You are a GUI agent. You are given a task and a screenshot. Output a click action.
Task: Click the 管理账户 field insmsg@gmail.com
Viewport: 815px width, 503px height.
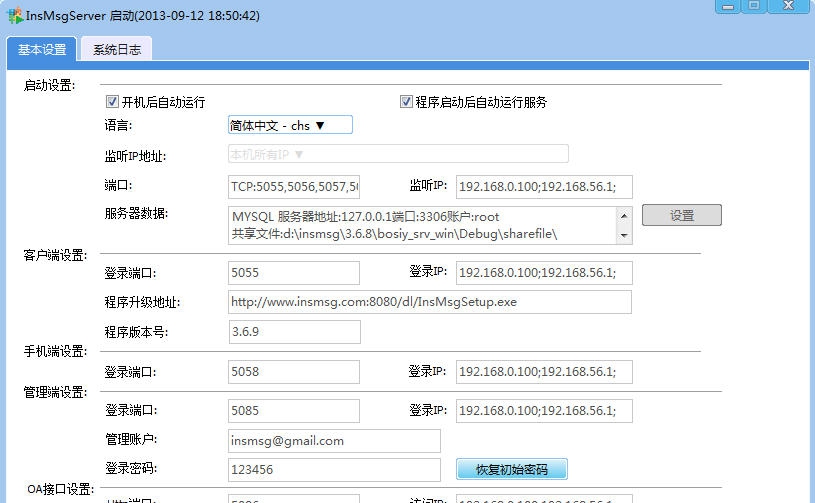click(334, 441)
